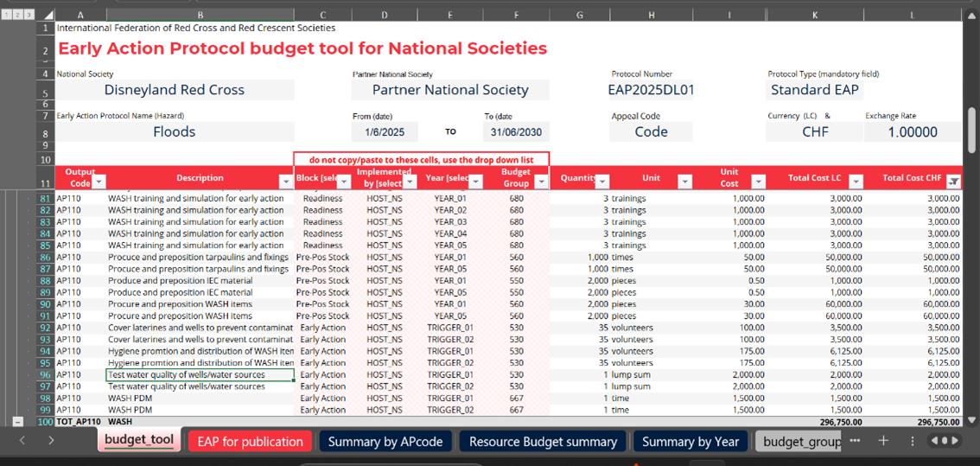Open Output Code column filter dropdown
This screenshot has height=466, width=980.
click(x=99, y=182)
